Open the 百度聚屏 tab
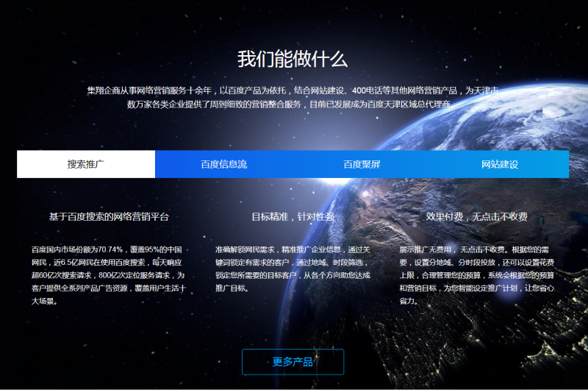 click(x=362, y=164)
